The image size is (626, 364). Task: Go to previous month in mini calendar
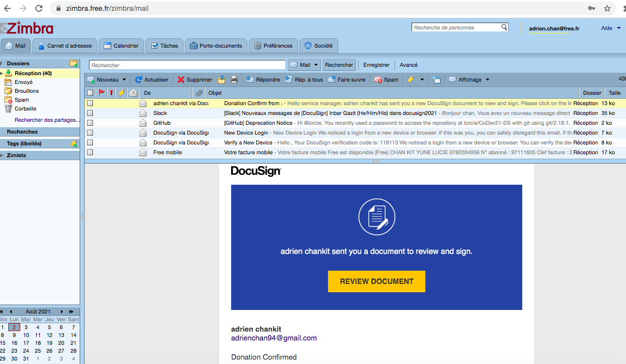pos(11,311)
